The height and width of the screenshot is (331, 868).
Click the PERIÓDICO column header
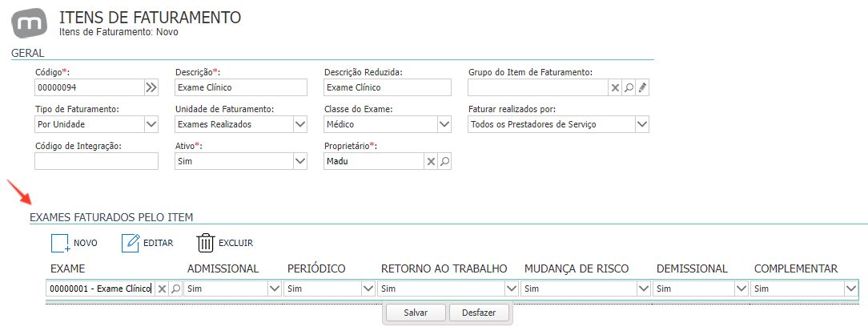316,269
